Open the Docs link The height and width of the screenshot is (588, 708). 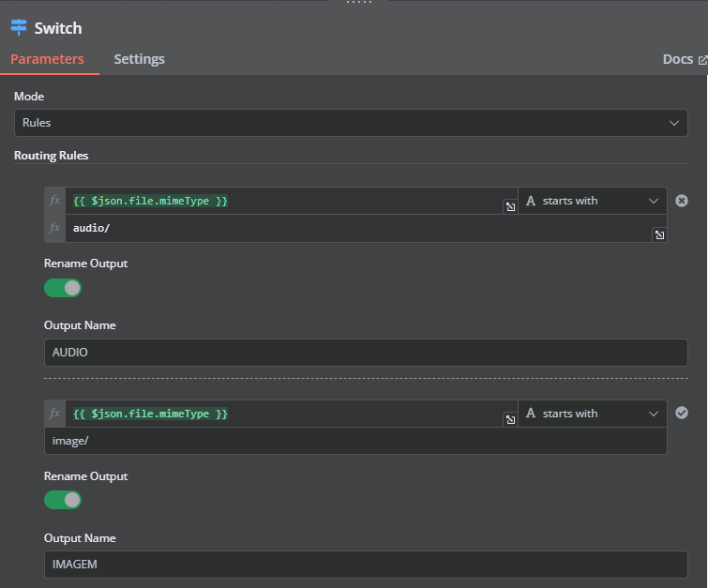tap(684, 59)
